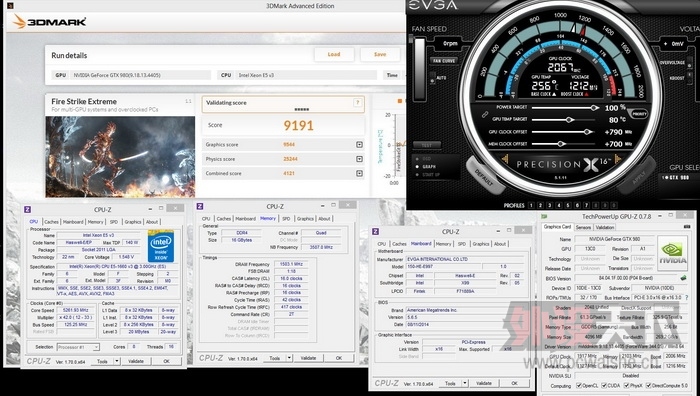Expand the Physics score details
The width and height of the screenshot is (700, 396).
[x=359, y=159]
